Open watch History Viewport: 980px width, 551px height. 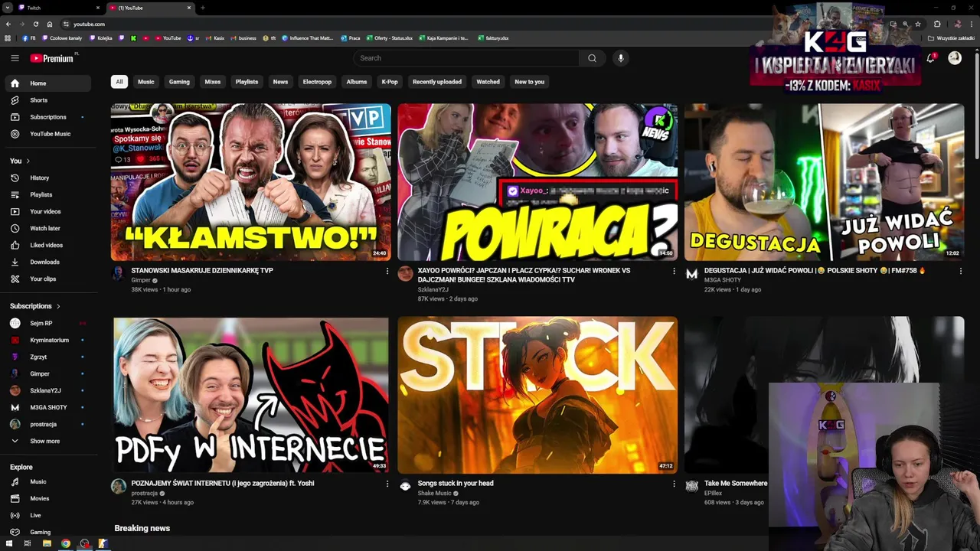click(48, 178)
